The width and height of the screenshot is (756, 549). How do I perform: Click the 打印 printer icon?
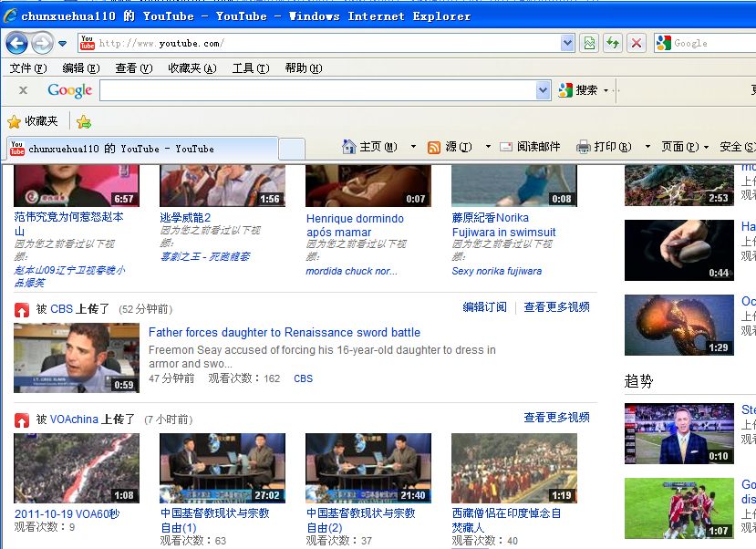click(584, 147)
